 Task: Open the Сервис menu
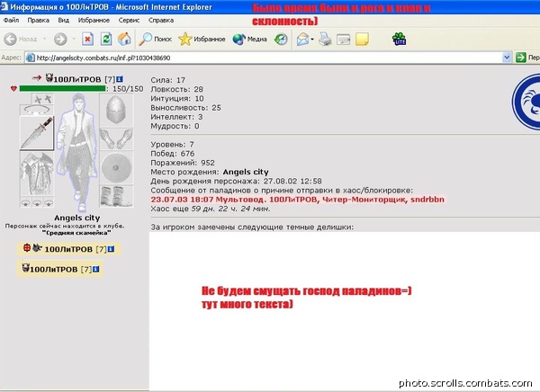coord(129,20)
